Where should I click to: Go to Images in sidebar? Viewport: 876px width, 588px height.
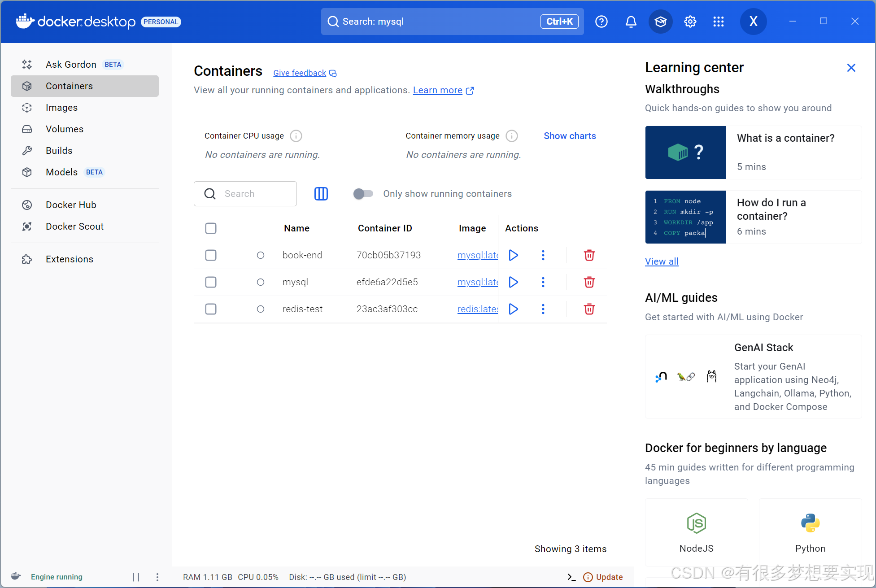[x=85, y=108]
